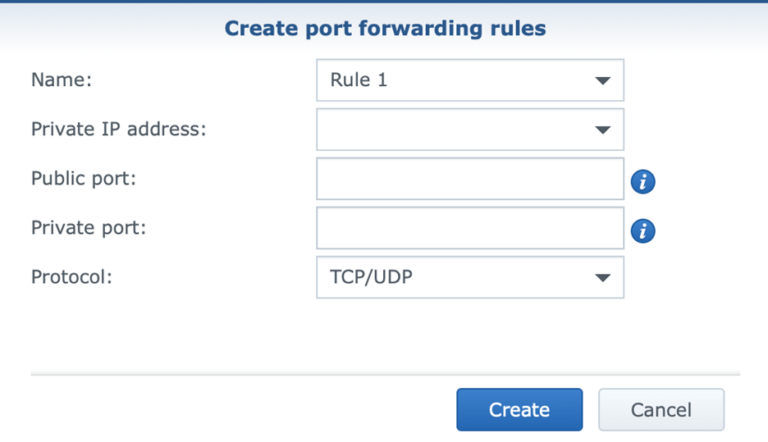Focus the Private port input field

470,228
